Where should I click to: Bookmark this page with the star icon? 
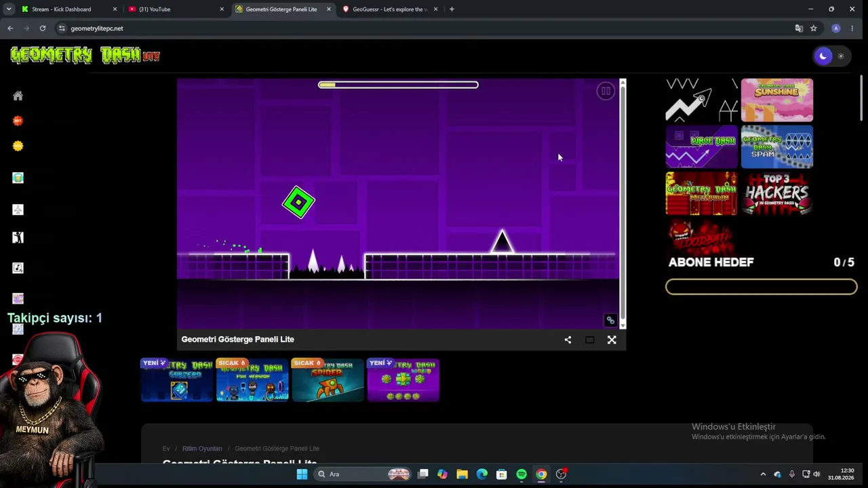coord(814,28)
